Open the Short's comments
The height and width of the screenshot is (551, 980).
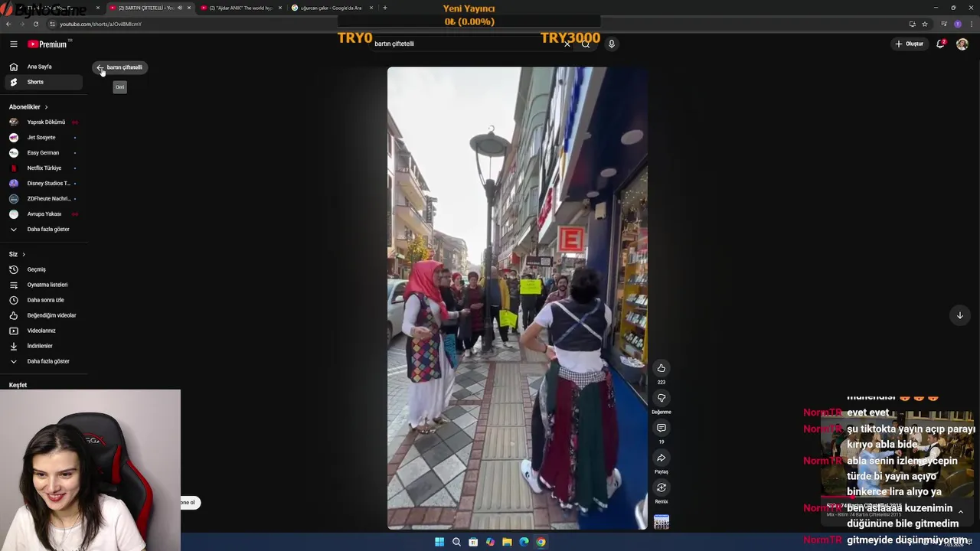point(661,428)
